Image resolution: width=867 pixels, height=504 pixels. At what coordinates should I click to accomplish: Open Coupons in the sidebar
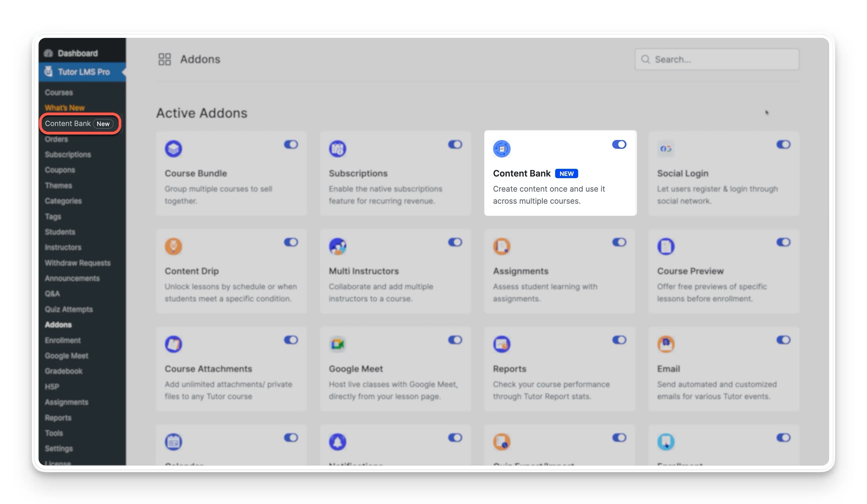click(x=60, y=170)
